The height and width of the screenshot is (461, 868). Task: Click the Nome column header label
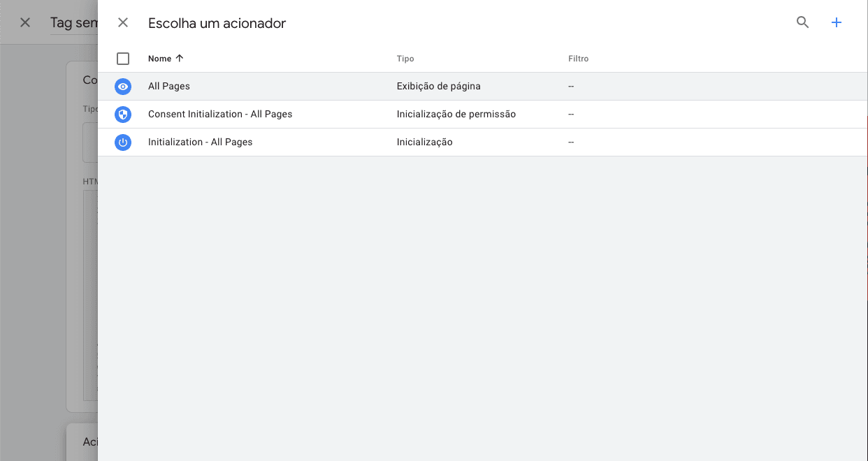point(159,59)
